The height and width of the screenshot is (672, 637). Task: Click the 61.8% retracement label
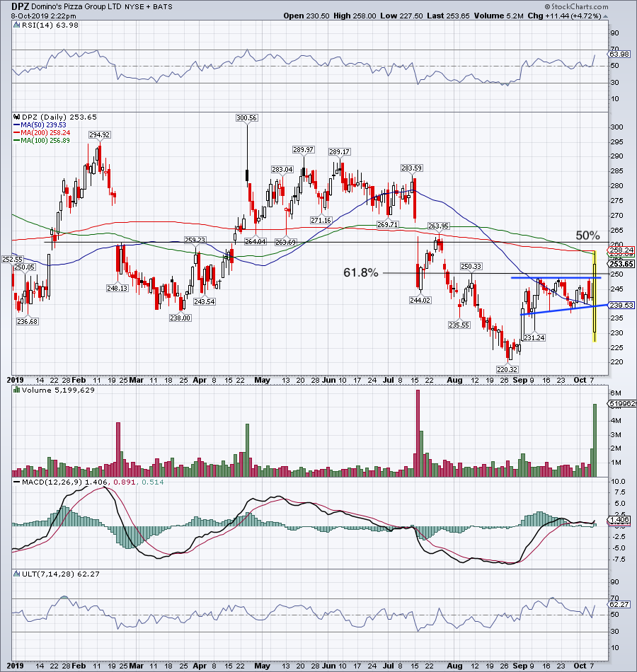[x=361, y=272]
